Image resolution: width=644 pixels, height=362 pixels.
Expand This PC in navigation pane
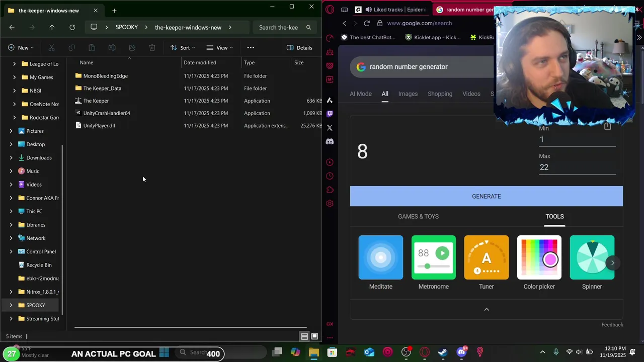click(11, 212)
